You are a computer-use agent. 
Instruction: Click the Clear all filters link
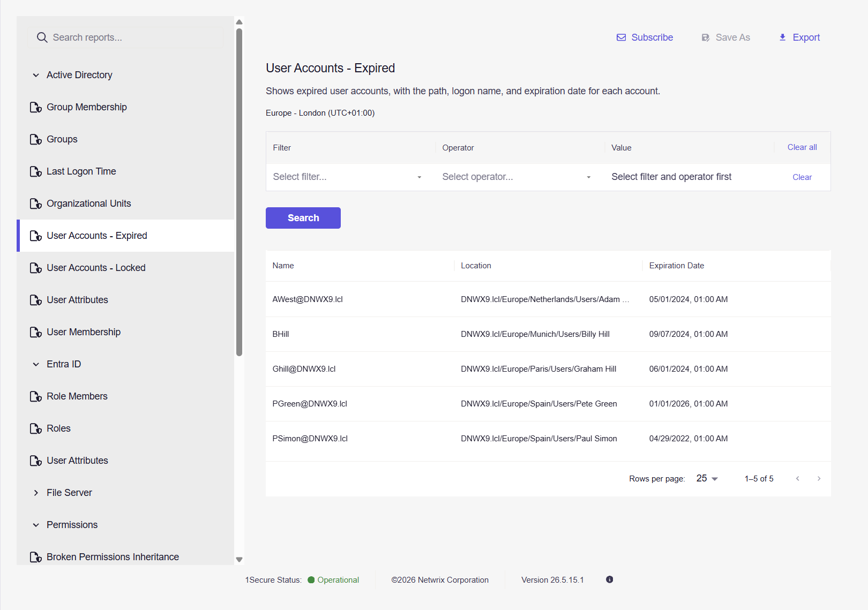pos(802,147)
